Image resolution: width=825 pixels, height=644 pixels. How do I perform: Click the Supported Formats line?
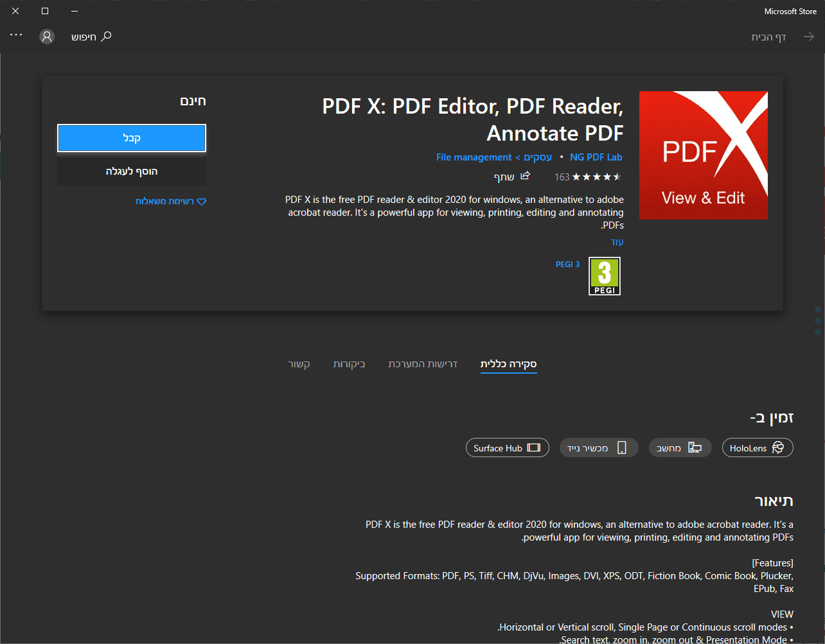coord(574,582)
